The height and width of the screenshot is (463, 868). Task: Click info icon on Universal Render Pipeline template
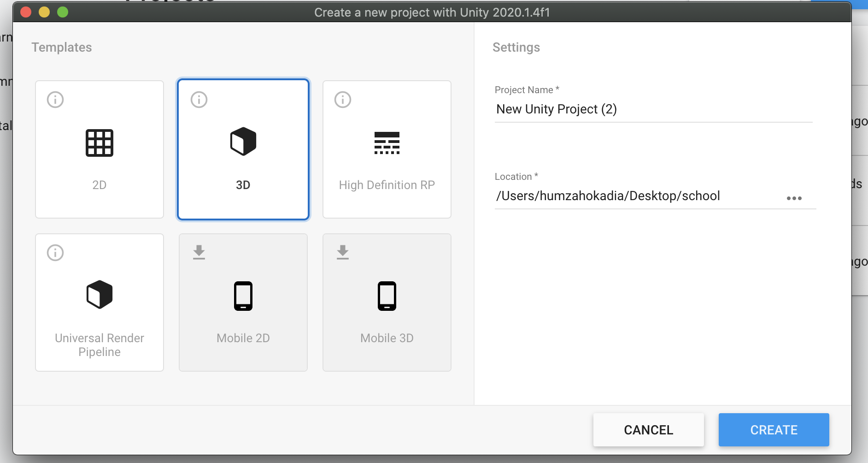tap(55, 253)
